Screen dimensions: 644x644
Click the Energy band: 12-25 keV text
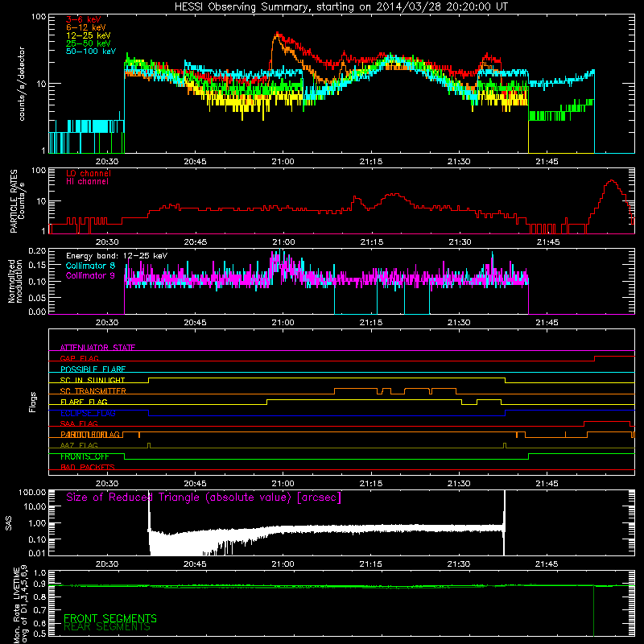[117, 256]
